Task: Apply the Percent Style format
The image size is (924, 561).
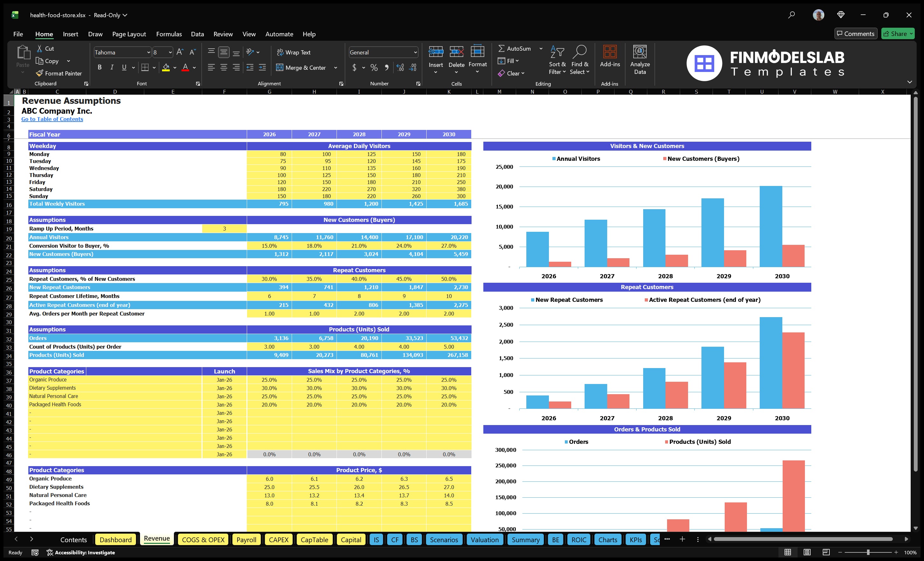Action: click(374, 67)
